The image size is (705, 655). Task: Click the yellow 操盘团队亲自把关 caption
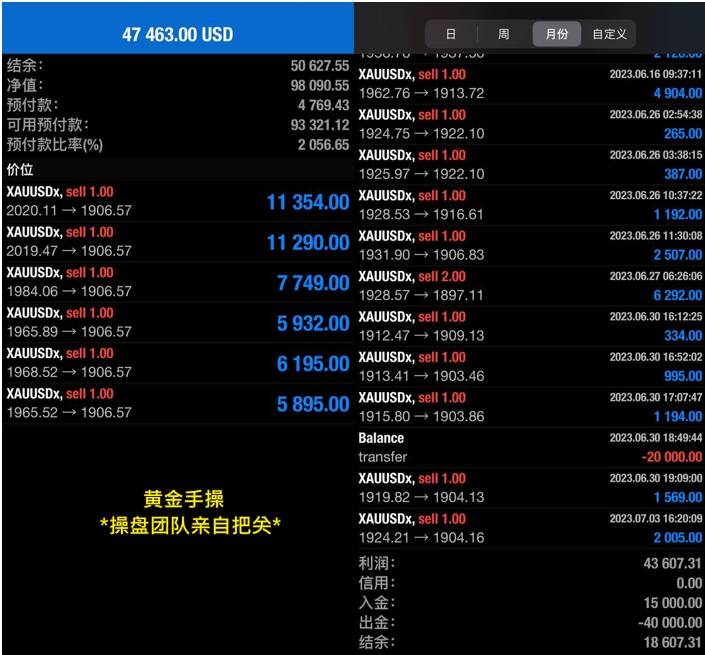190,525
